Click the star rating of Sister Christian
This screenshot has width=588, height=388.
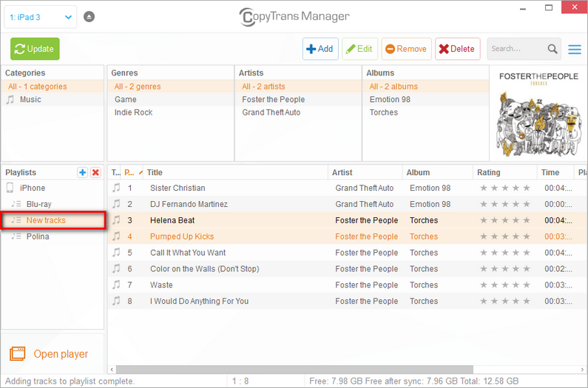coord(505,188)
